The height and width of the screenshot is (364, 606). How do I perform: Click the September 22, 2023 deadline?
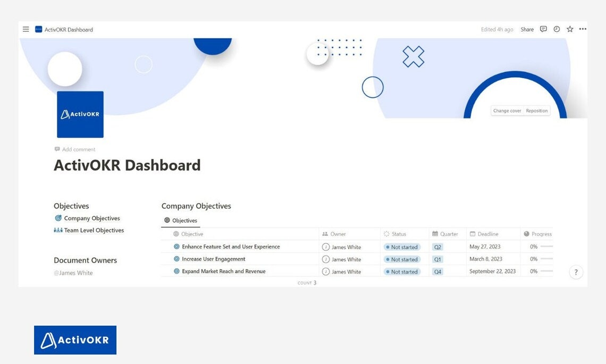click(x=492, y=271)
